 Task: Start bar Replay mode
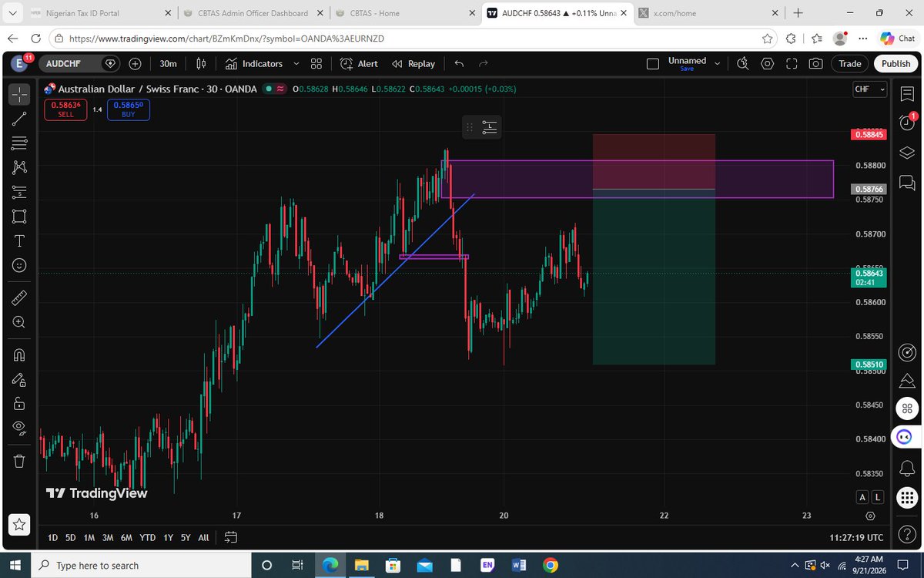tap(413, 64)
